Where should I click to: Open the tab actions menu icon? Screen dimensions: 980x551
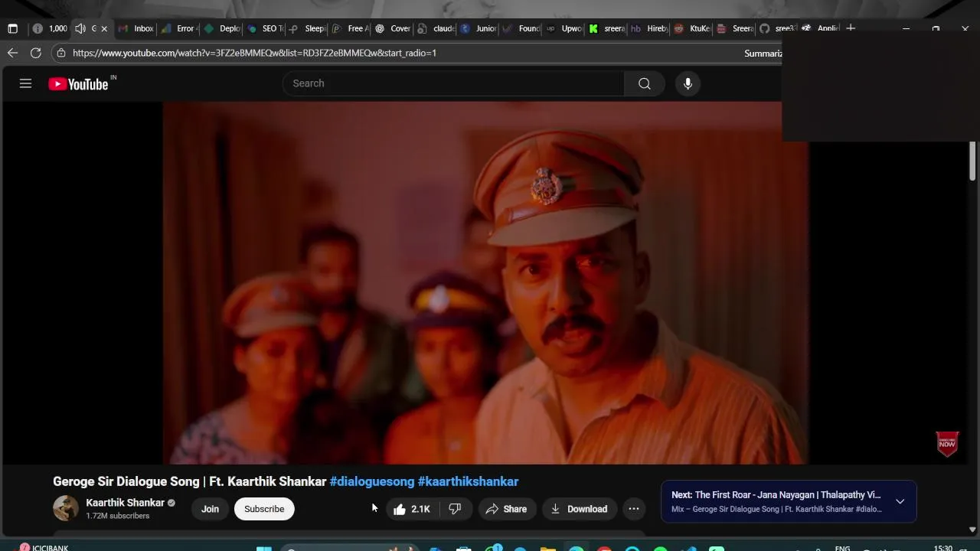pyautogui.click(x=12, y=28)
